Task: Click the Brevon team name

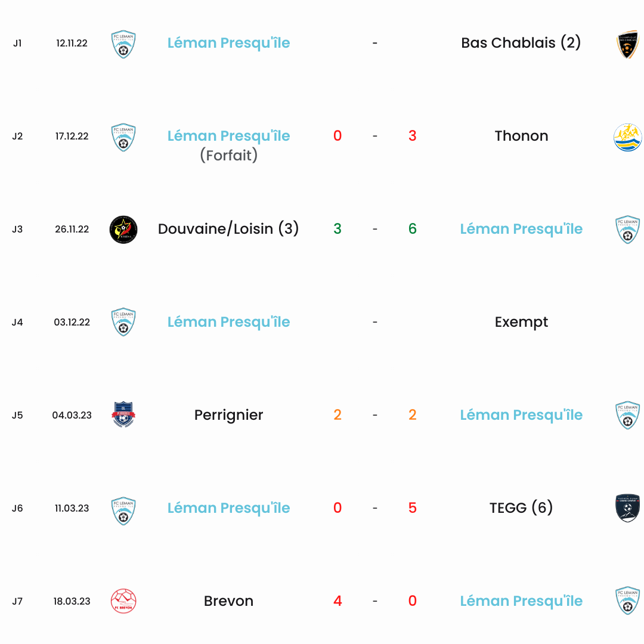Action: point(228,601)
